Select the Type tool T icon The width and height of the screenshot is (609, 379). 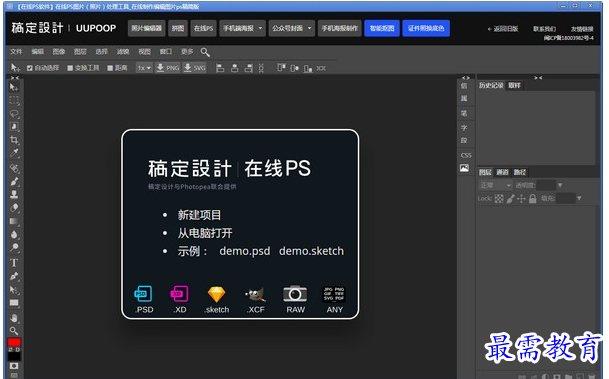14,263
